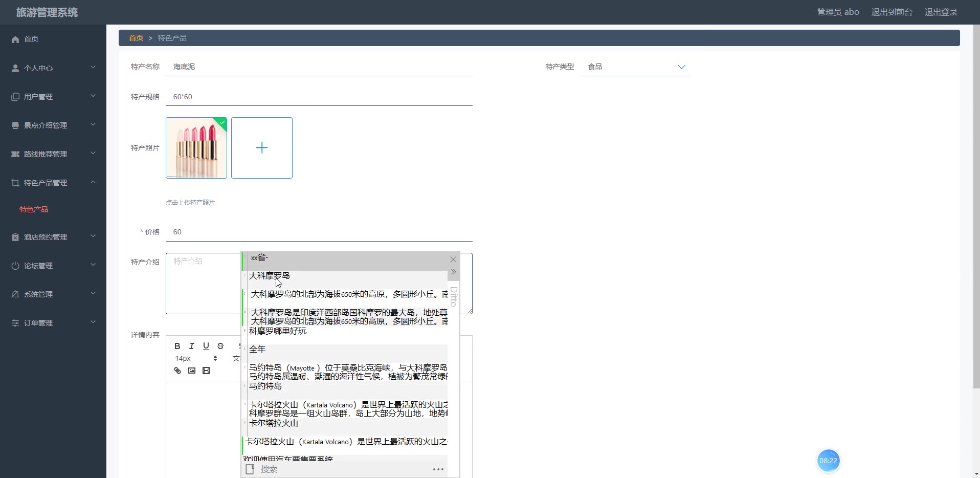Click the chevron next to 个人中心
This screenshot has height=478, width=980.
[93, 67]
